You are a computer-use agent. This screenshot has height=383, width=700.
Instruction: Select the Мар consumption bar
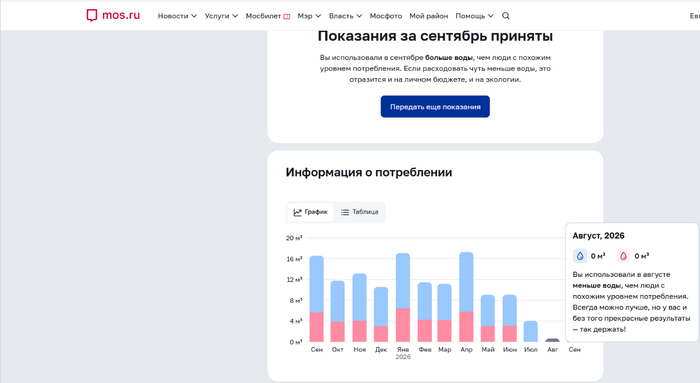[444, 313]
